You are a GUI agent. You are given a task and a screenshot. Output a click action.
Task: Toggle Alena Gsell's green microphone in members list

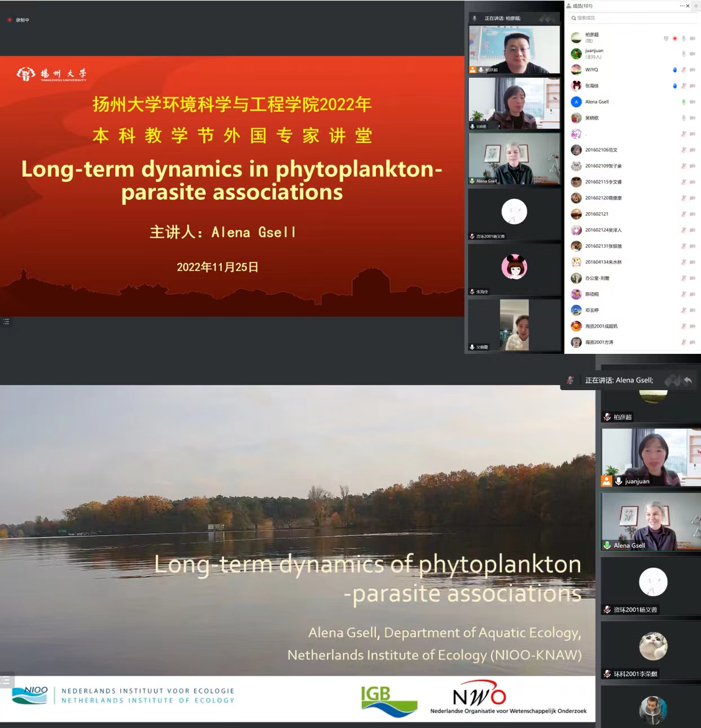(684, 102)
